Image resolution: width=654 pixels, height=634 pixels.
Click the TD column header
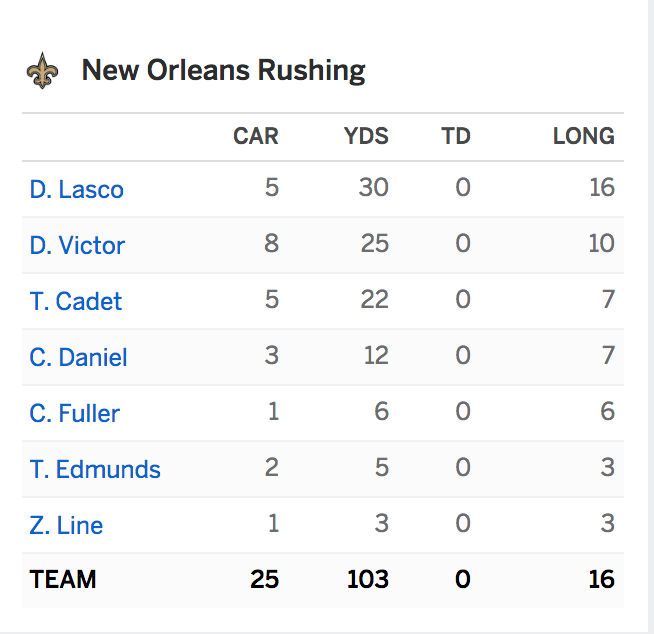coord(456,136)
